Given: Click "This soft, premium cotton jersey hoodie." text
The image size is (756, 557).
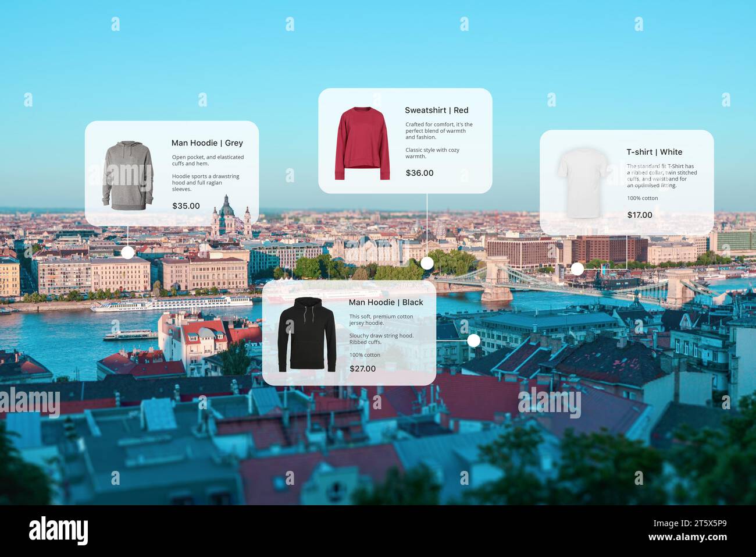Looking at the screenshot, I should coord(381,320).
